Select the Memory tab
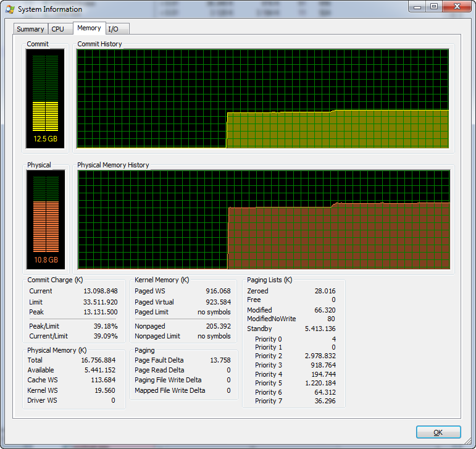 (89, 28)
